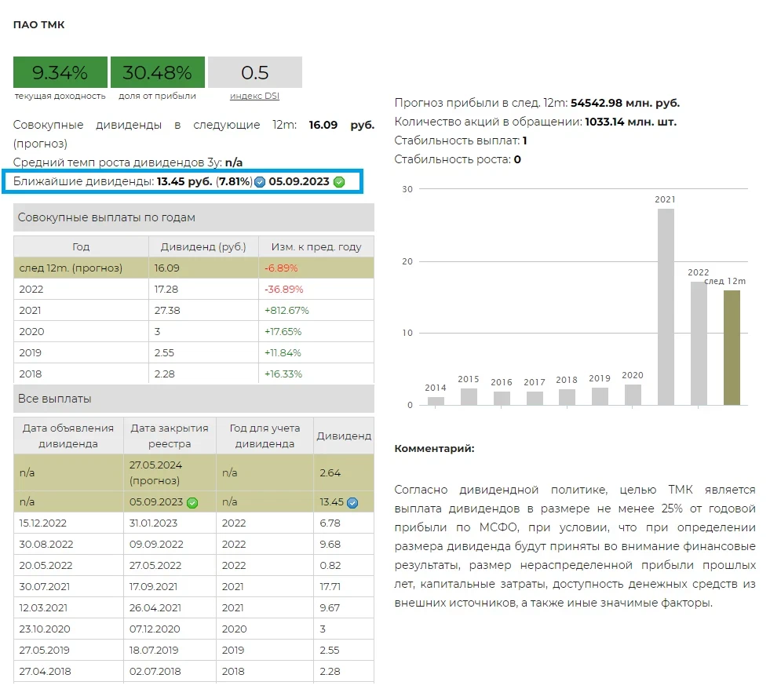Click the blue badge next to 7.81%

point(260,182)
